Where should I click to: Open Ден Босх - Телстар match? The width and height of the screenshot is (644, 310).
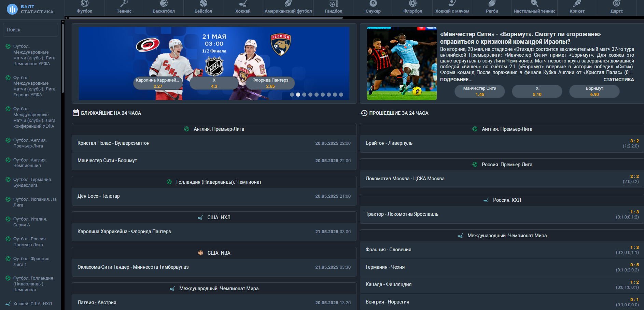(214, 196)
